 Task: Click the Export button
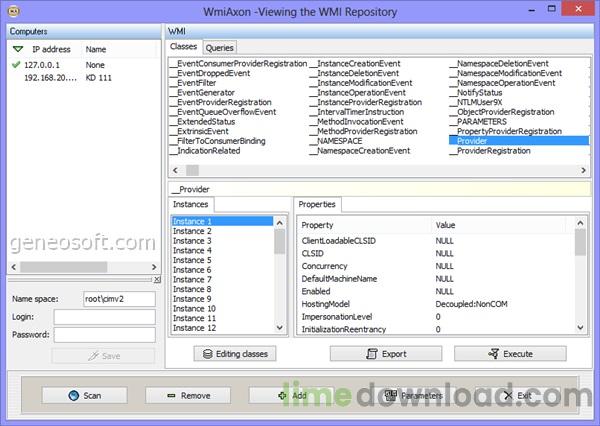[386, 354]
